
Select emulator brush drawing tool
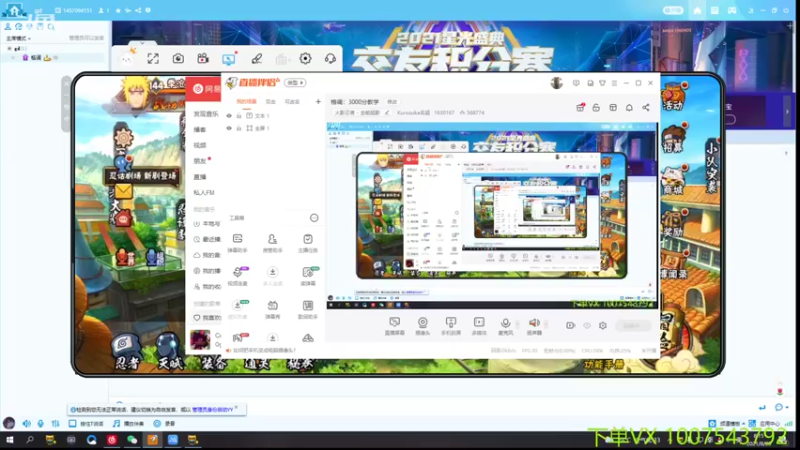(x=257, y=59)
